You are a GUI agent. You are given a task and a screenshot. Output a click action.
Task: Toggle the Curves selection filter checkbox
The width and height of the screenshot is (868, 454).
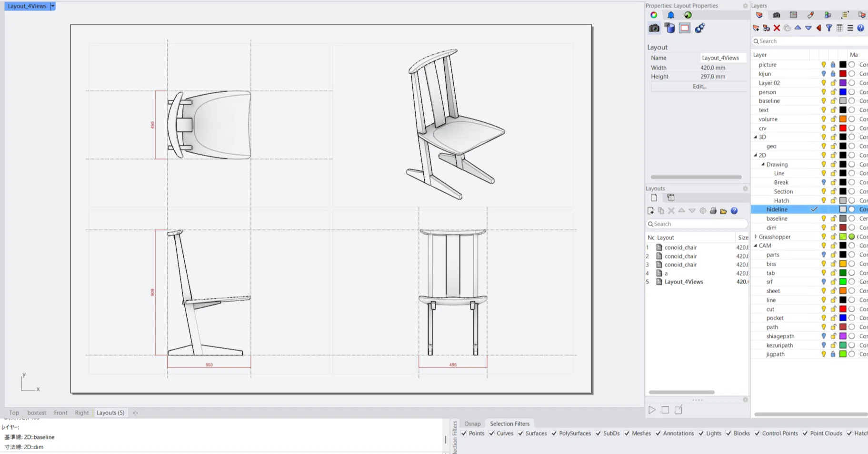tap(492, 434)
